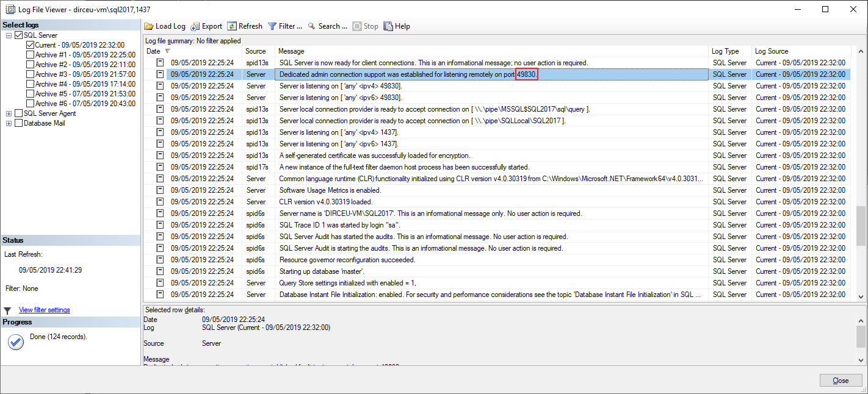
Task: Click the filter funnel icon beside View filter settings
Action: 7,310
